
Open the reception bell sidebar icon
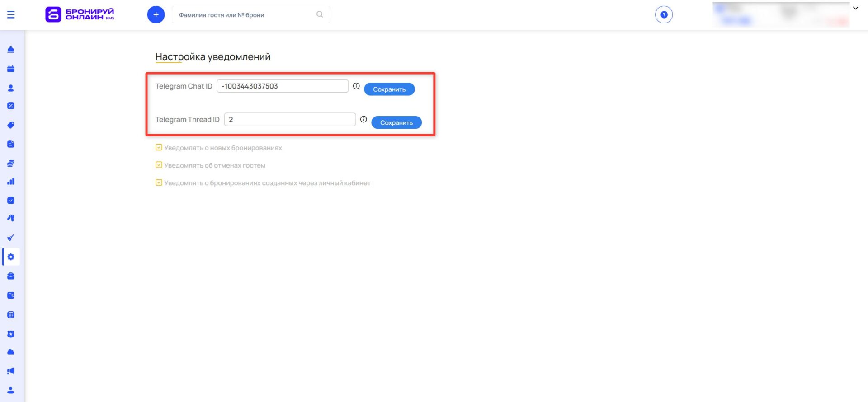[11, 49]
